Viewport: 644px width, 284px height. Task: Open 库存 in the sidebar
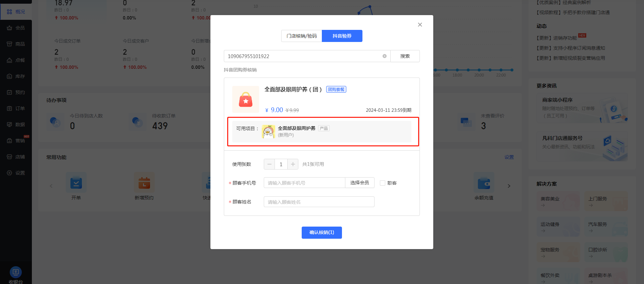point(16,76)
